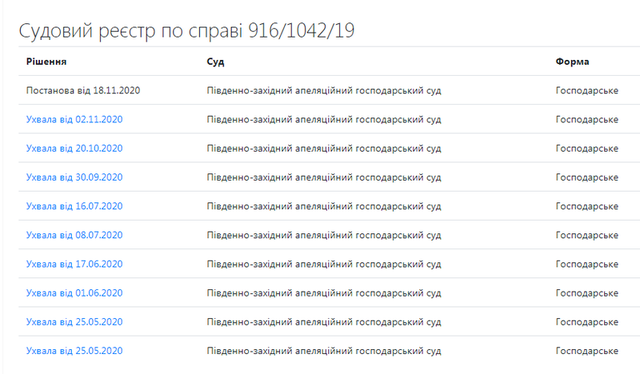The height and width of the screenshot is (374, 640).
Task: Click the Суд column header
Action: [x=215, y=62]
